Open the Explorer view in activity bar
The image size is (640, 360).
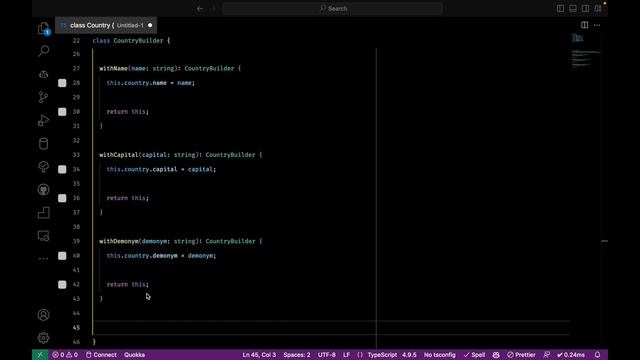point(43,28)
